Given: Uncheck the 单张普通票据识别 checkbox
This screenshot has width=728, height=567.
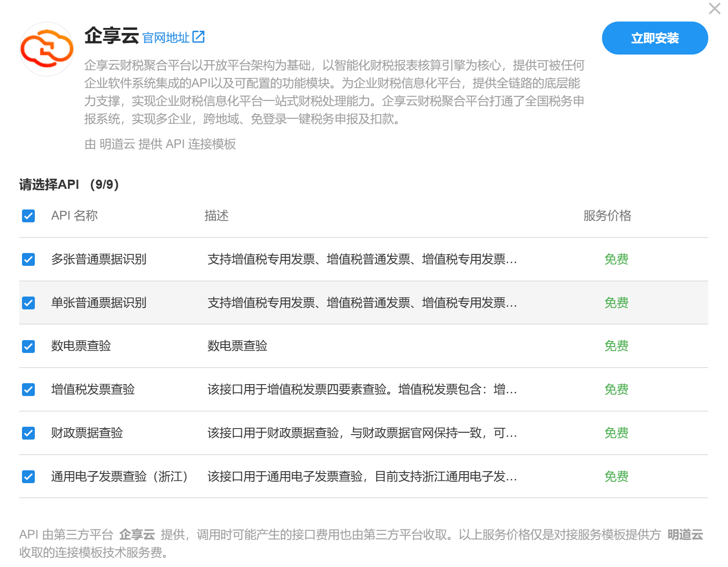Looking at the screenshot, I should [x=28, y=303].
